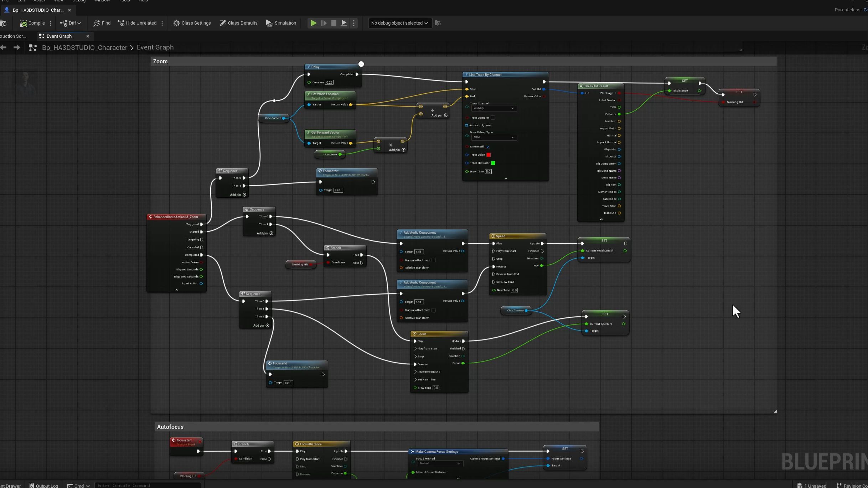Click Add pin on the Focusstart Sequence node
Screen dimensions: 868x488
(x=238, y=195)
